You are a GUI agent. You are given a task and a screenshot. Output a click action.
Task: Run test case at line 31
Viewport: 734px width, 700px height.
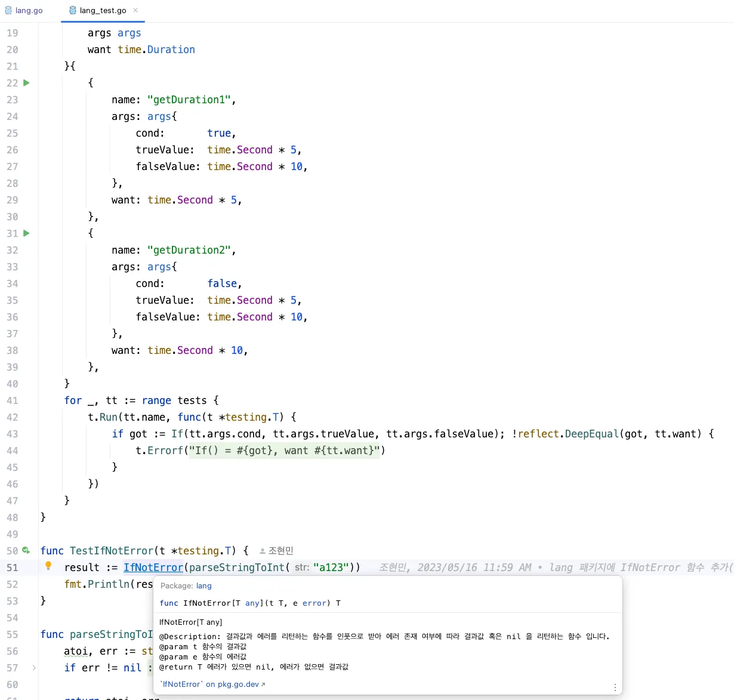(x=26, y=233)
